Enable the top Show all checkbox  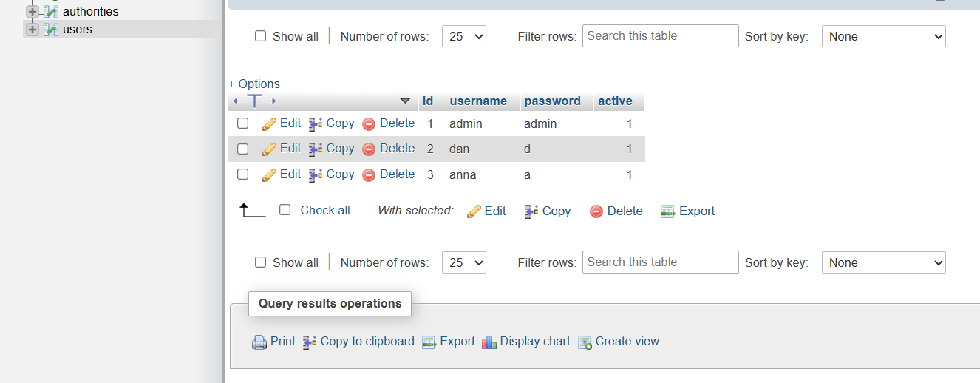pos(260,36)
